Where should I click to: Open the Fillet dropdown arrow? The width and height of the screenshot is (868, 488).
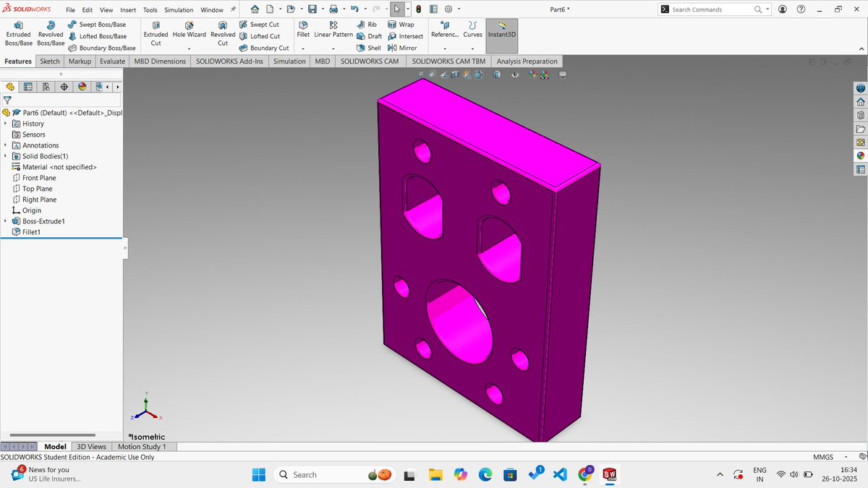click(x=303, y=48)
